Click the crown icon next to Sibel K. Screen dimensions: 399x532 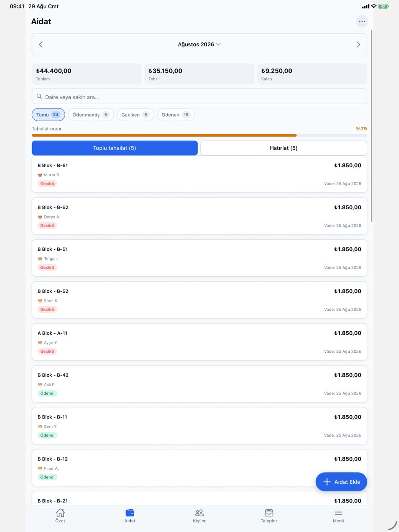[x=40, y=301]
